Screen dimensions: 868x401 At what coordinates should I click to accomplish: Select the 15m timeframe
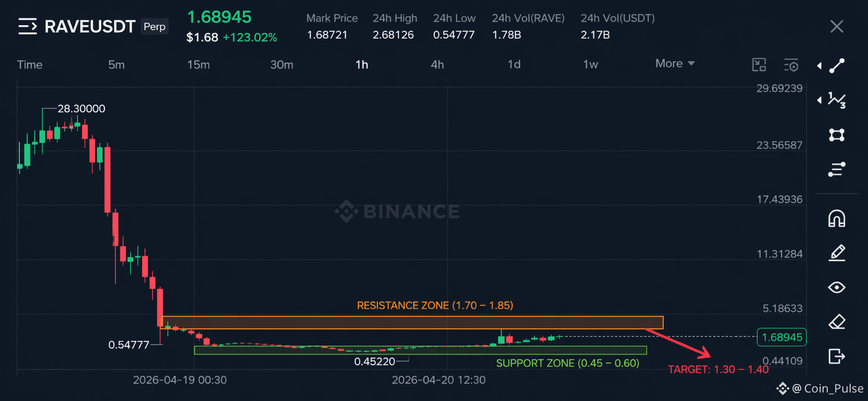[198, 64]
